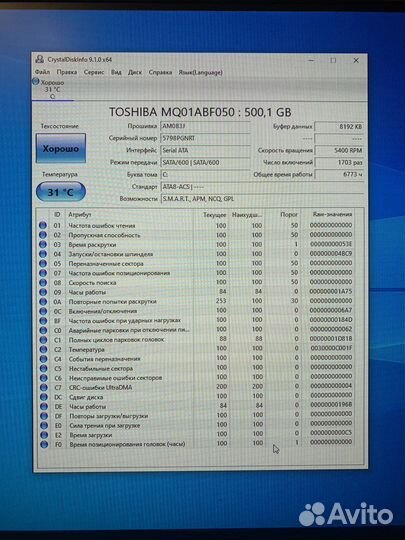Click the status icon for attribute 05
The height and width of the screenshot is (540, 405).
(43, 263)
